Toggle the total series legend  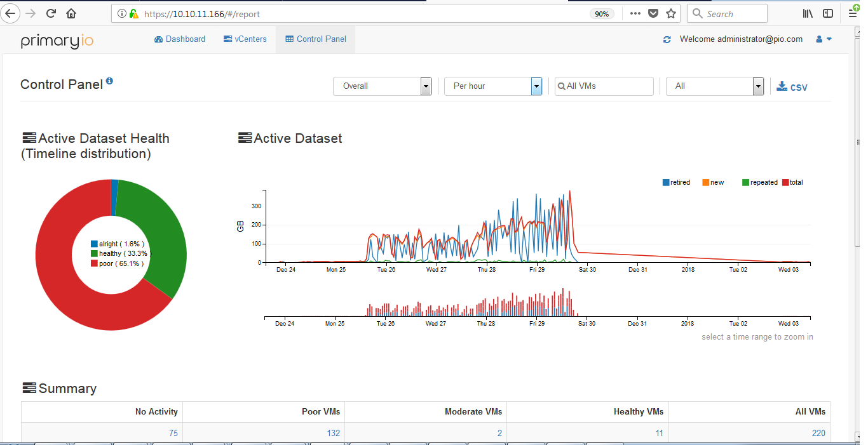(x=792, y=182)
